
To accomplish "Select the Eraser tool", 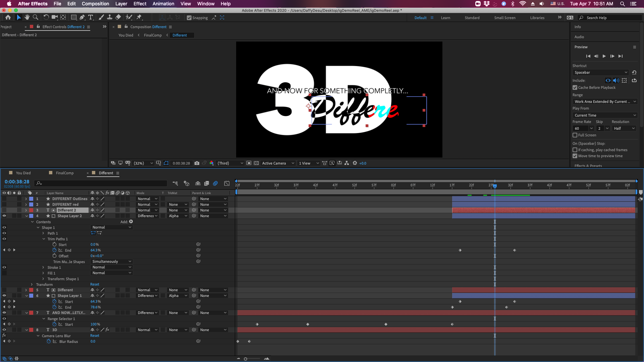I will (118, 17).
